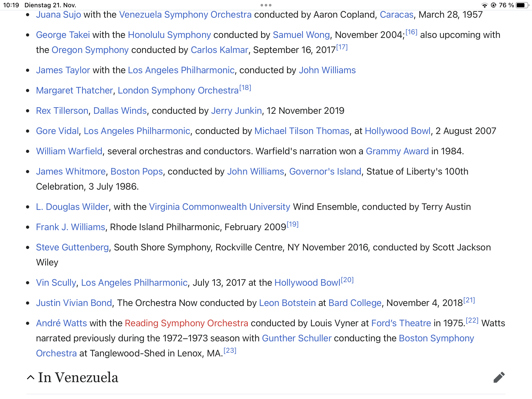Screen dimensions: 532x399
Task: Open the Boston Symphony Orchestra link
Action: pos(436,338)
